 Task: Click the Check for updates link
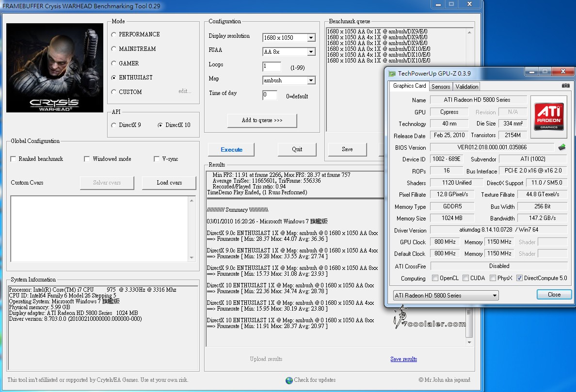(315, 380)
